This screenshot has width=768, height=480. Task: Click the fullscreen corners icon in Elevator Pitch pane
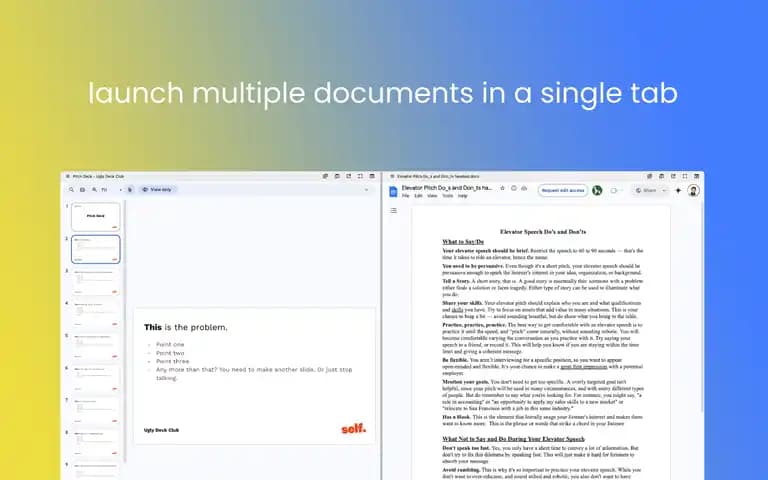[685, 176]
